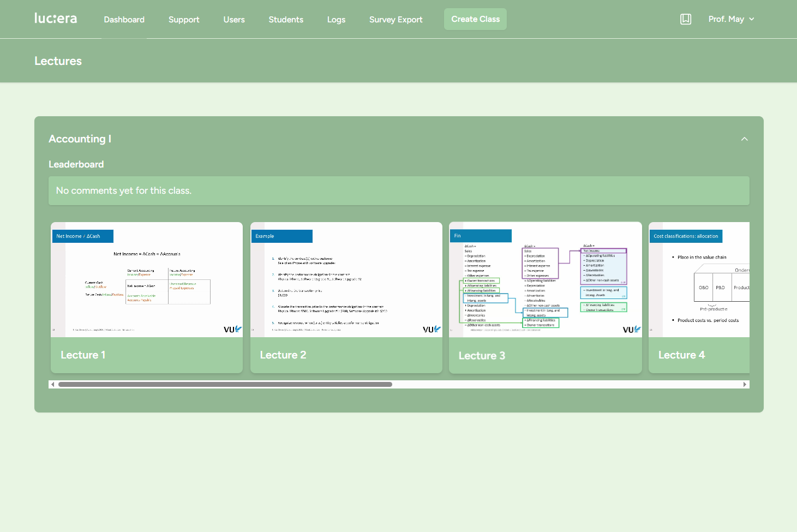This screenshot has width=797, height=532.
Task: Navigate to the Users page
Action: pos(234,20)
